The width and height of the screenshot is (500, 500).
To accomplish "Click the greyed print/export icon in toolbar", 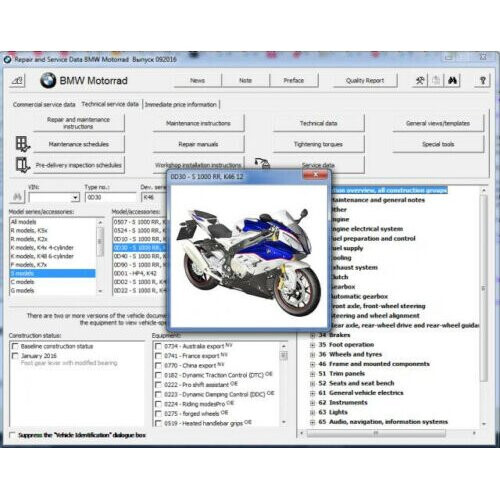I will [x=436, y=80].
